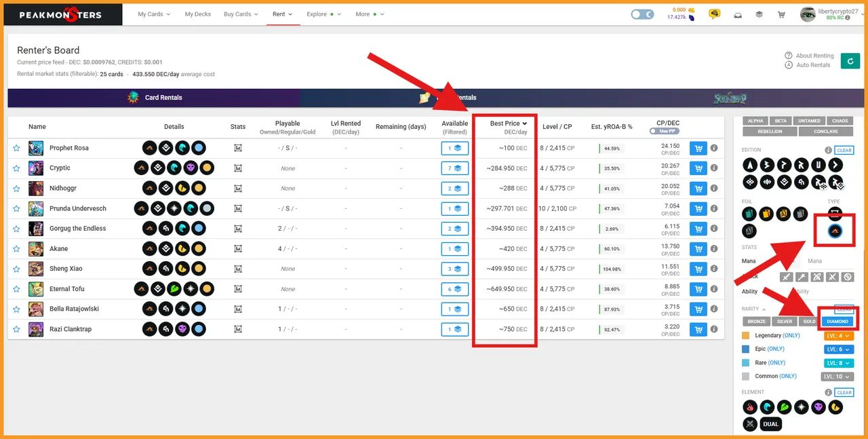Clear the Edition filters
The height and width of the screenshot is (439, 868).
(844, 151)
